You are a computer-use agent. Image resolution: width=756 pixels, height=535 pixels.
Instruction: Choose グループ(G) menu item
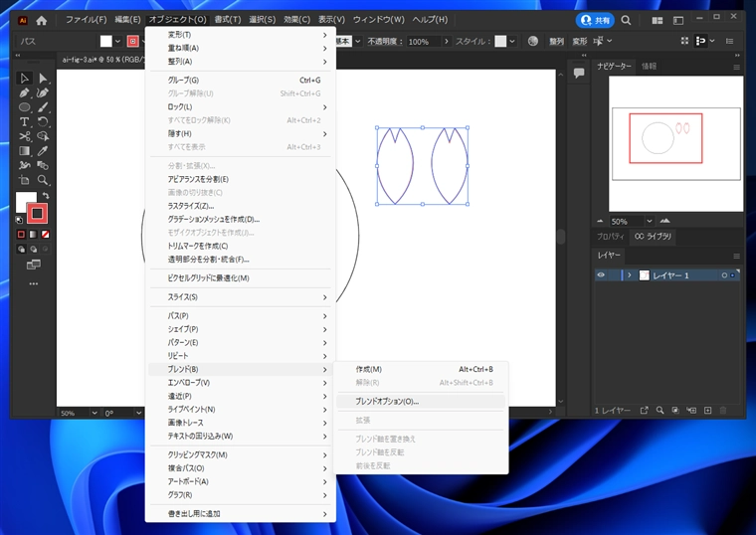pyautogui.click(x=240, y=80)
